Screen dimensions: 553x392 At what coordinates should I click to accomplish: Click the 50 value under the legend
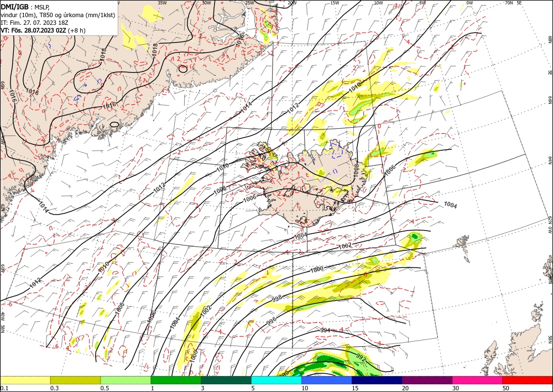point(506,388)
